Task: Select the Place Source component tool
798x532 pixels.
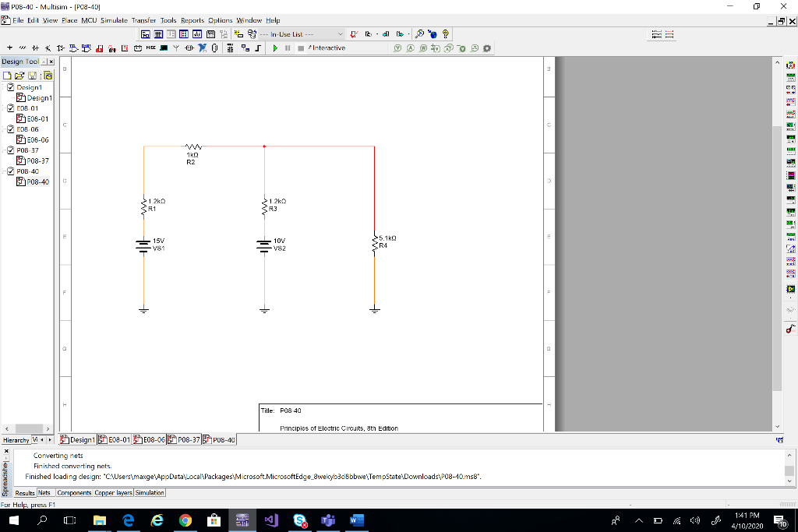Action: [9, 48]
